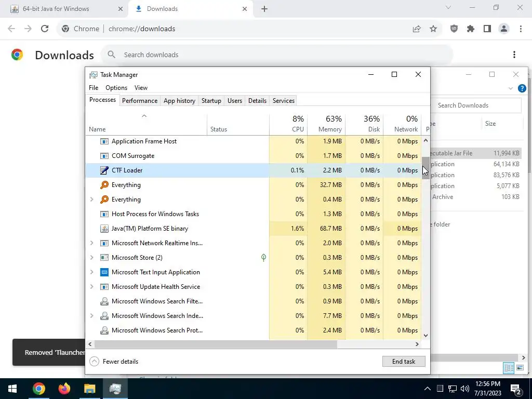The width and height of the screenshot is (532, 399).
Task: Click the End task button
Action: 404,362
